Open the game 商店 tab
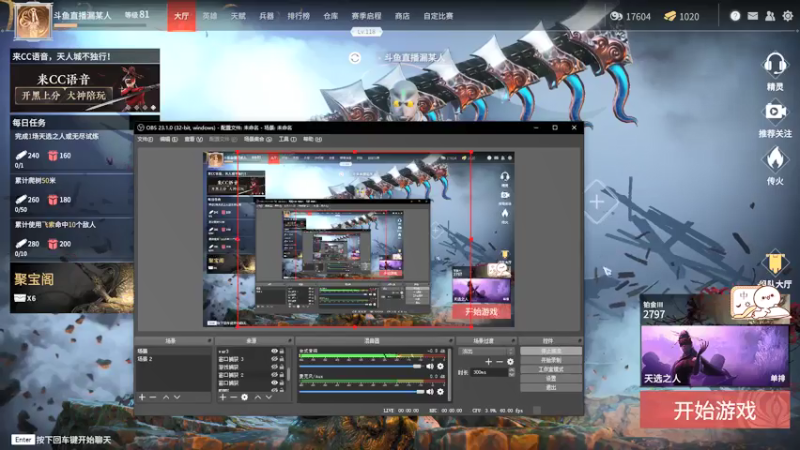 point(402,16)
